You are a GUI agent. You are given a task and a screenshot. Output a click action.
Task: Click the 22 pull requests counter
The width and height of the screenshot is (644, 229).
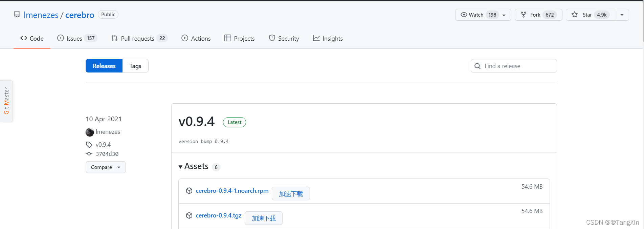pos(162,38)
